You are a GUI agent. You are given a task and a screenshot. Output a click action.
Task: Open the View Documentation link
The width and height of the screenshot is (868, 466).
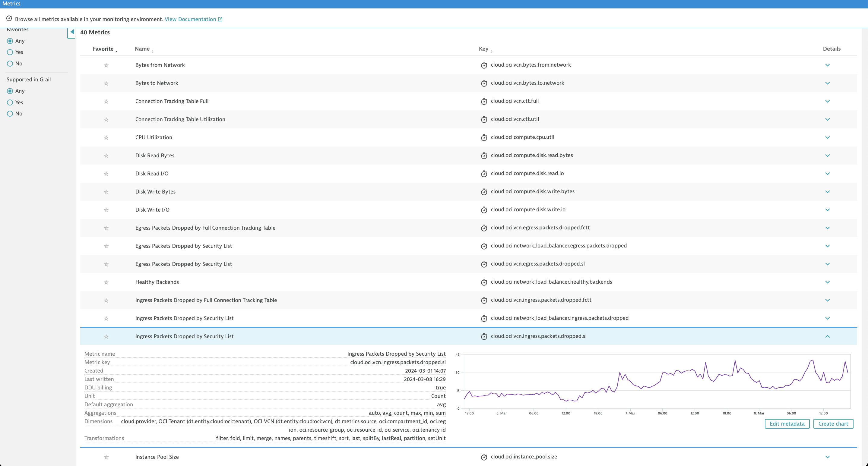(x=193, y=19)
